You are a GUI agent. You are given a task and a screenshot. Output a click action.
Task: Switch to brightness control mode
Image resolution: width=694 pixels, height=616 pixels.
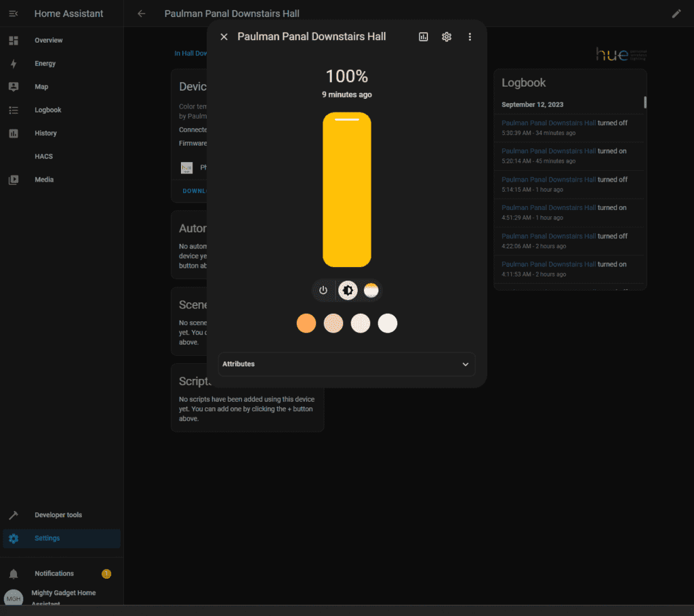coord(348,291)
